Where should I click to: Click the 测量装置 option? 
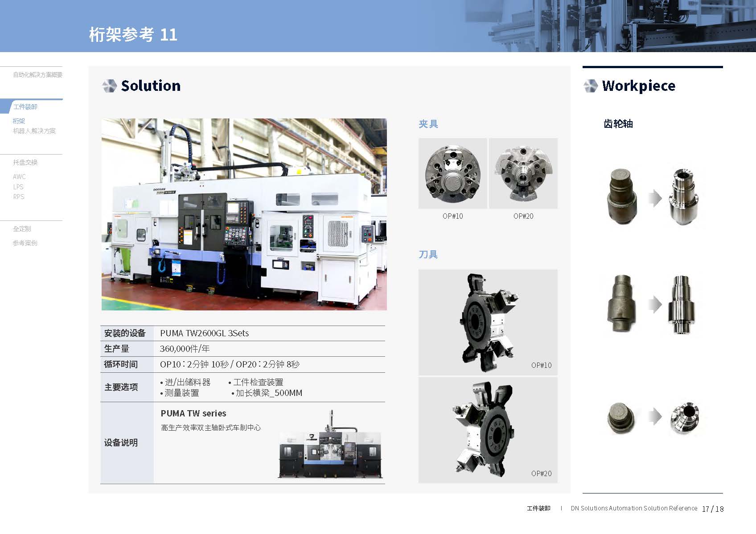180,393
